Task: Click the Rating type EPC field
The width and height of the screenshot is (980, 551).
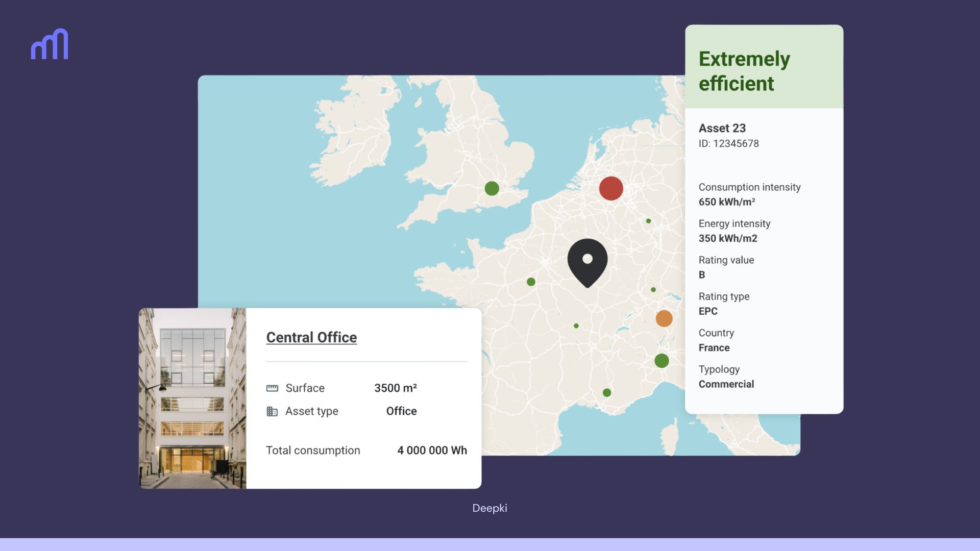Action: (x=708, y=311)
